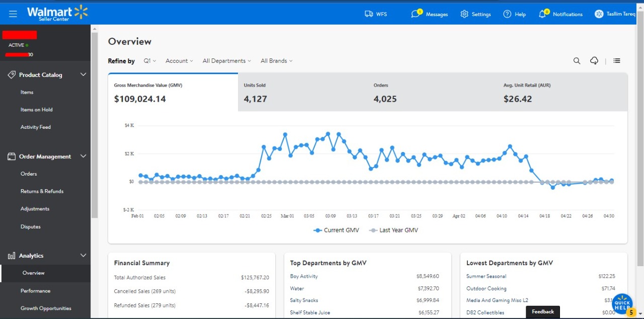Click the Boy Activity department link

pos(304,276)
